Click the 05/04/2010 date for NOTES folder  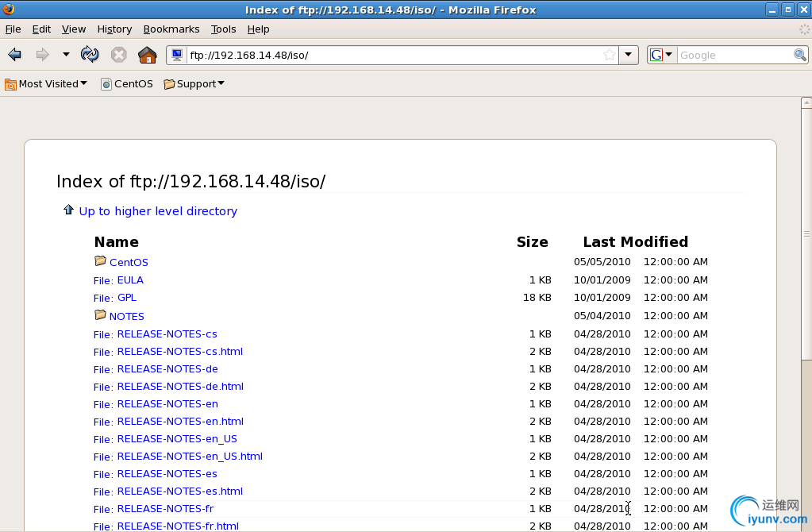click(x=602, y=316)
